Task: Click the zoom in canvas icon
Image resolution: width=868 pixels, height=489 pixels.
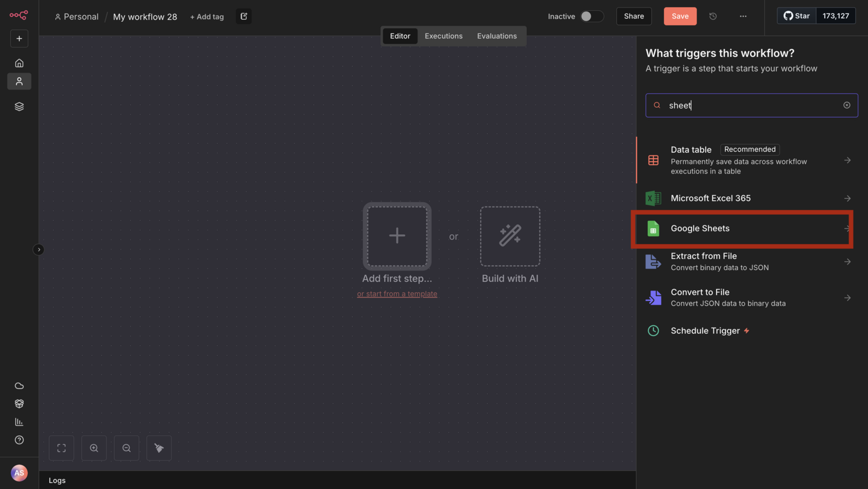Action: 94,448
